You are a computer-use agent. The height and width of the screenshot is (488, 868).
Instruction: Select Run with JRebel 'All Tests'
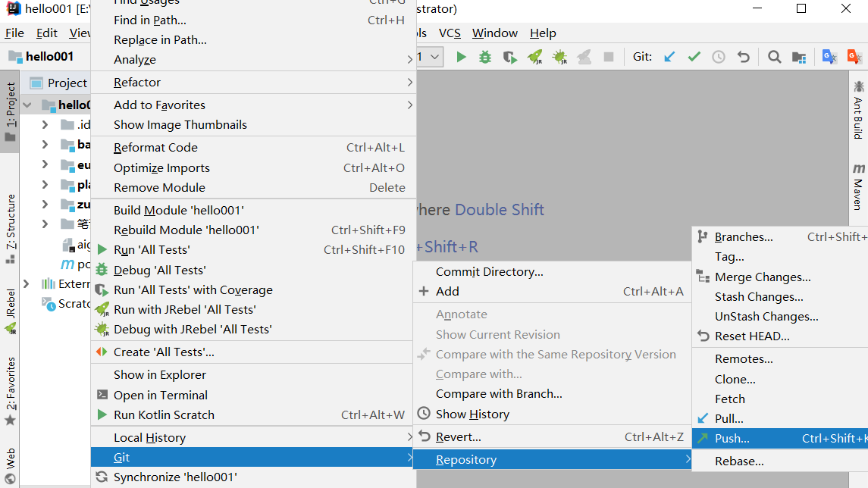tap(253, 310)
